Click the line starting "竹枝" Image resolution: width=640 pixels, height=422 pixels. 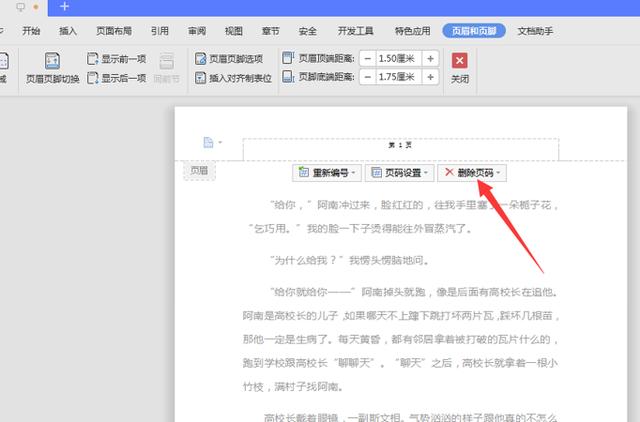pos(292,386)
